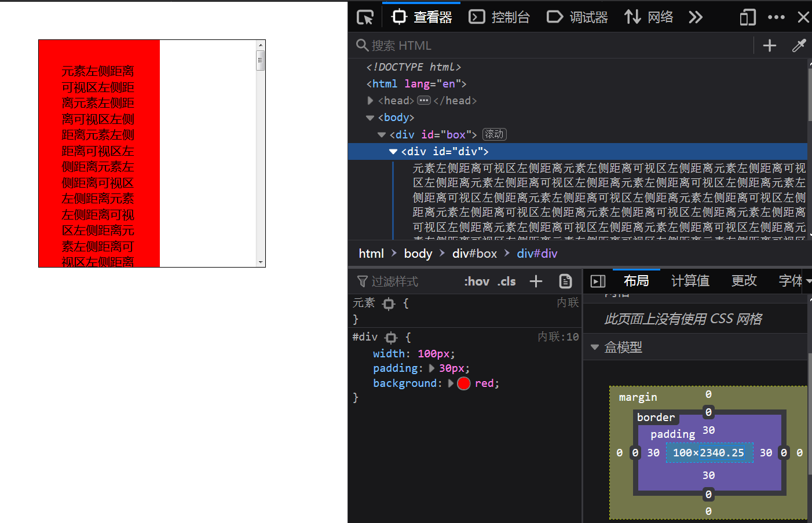Edit the width property name
This screenshot has width=812, height=523.
pyautogui.click(x=389, y=354)
